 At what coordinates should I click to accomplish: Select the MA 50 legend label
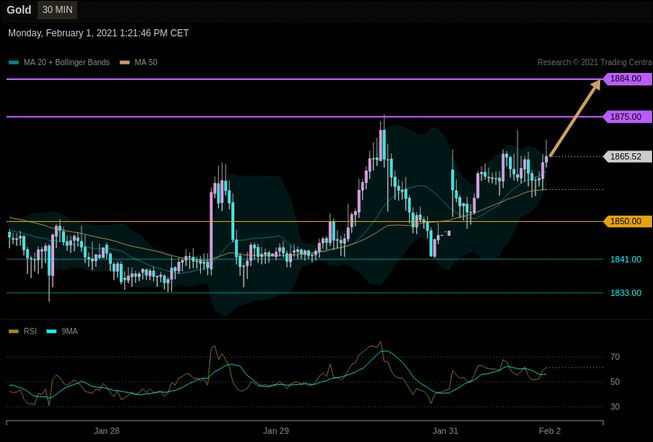click(146, 62)
